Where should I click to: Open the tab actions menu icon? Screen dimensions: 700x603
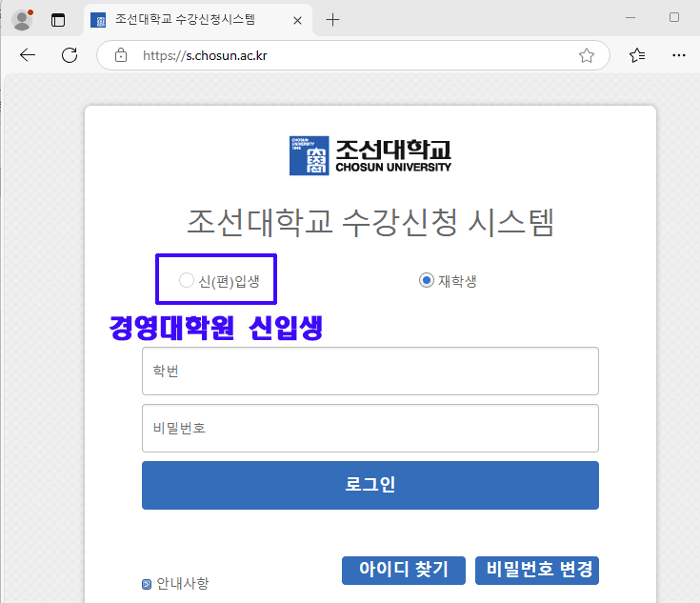pyautogui.click(x=59, y=19)
